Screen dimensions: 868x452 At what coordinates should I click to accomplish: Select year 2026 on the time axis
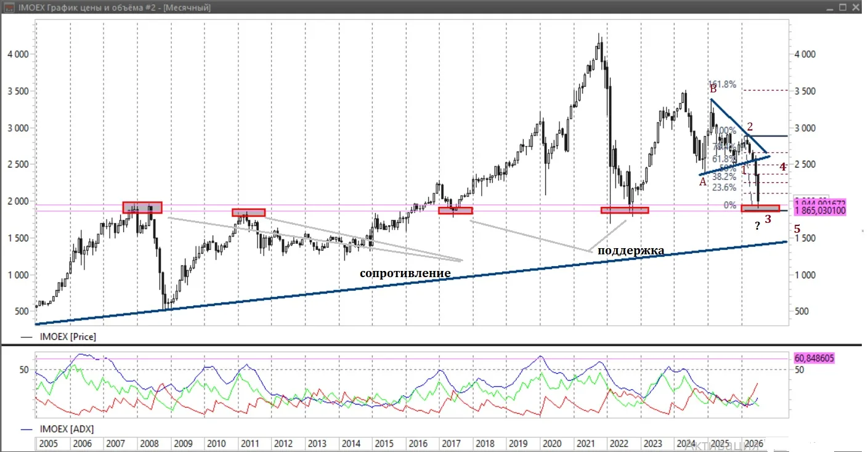click(x=753, y=443)
